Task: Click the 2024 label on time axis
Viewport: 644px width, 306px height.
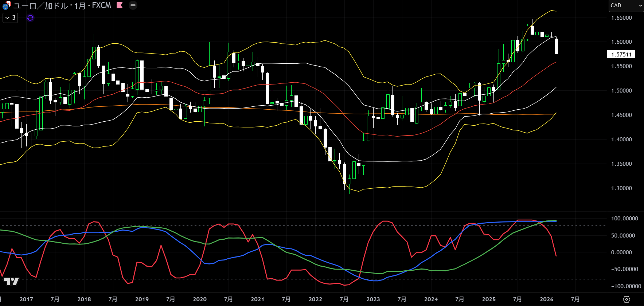Action: (431, 299)
